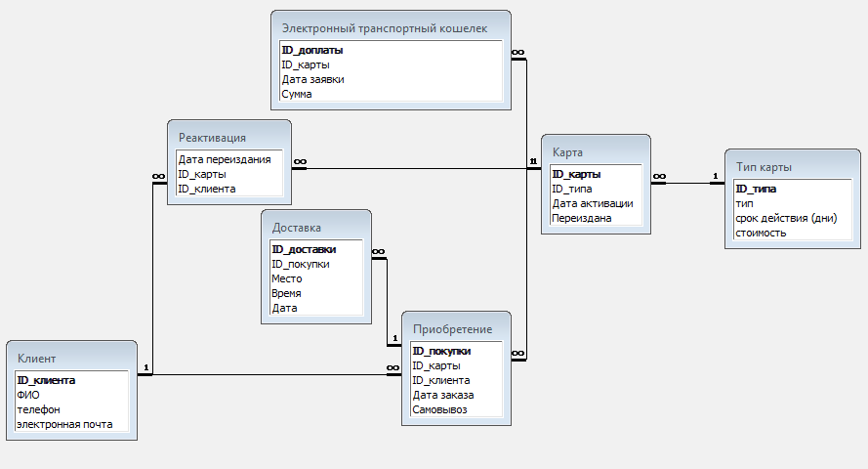868x469 pixels.
Task: Click ID_типа key field in Тип карты
Action: coord(756,189)
